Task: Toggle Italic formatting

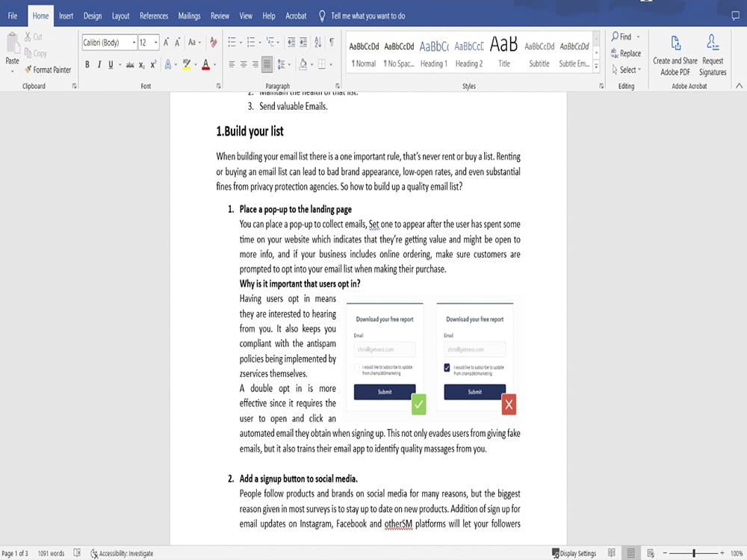Action: (x=99, y=65)
